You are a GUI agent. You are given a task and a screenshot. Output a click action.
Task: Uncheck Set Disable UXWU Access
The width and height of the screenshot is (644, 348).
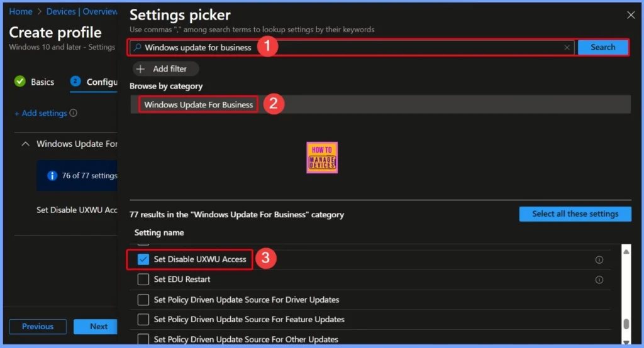pyautogui.click(x=143, y=259)
